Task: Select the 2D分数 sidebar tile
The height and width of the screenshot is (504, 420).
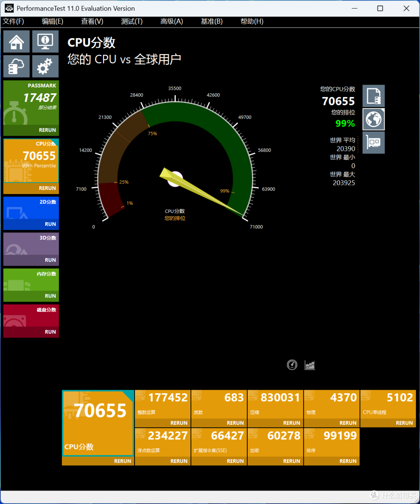Action: pos(31,208)
